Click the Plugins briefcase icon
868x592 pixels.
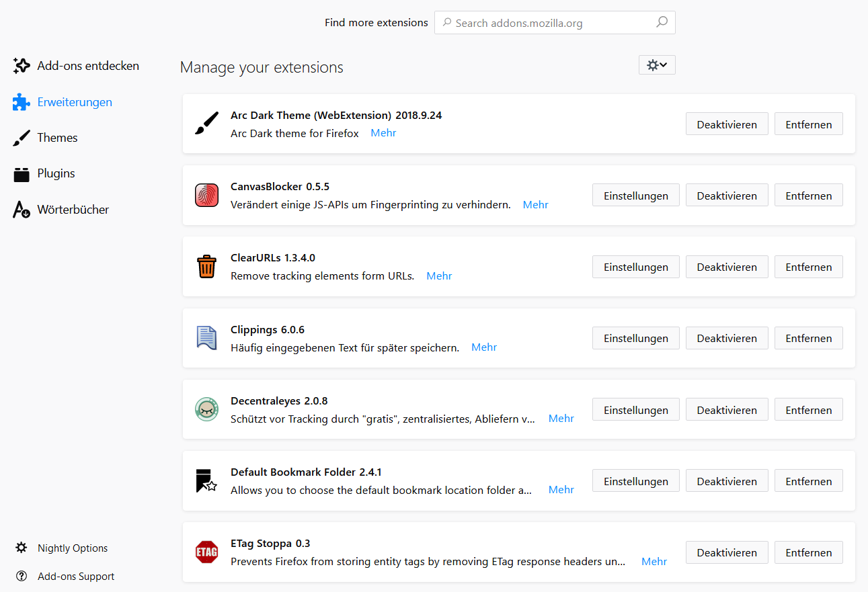[22, 174]
